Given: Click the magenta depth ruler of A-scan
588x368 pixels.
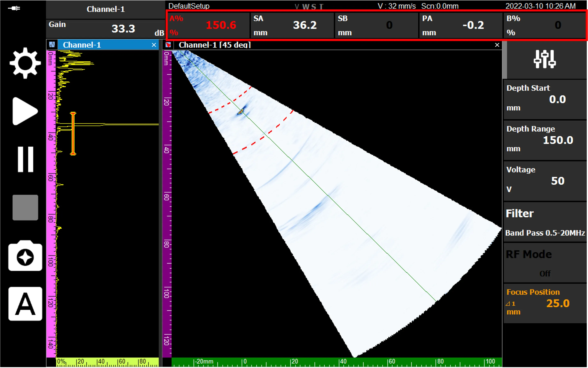Looking at the screenshot, I should (51, 204).
